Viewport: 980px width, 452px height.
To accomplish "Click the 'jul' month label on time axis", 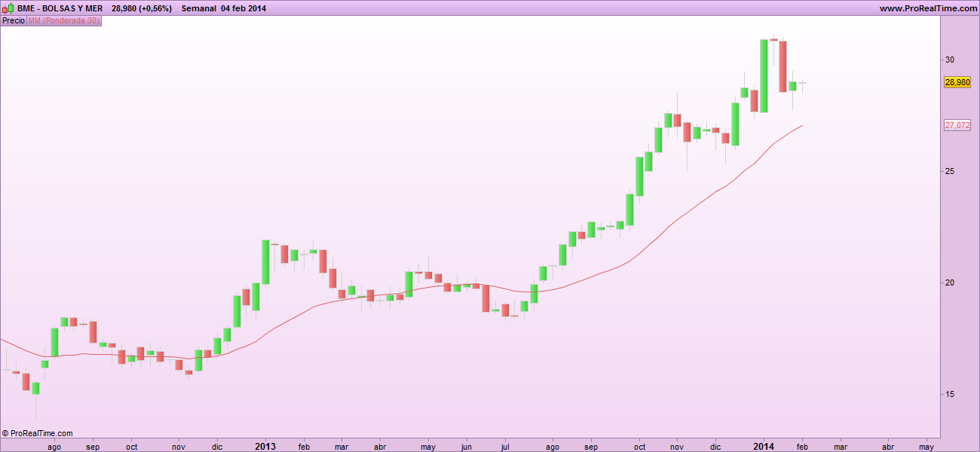I will tap(505, 446).
